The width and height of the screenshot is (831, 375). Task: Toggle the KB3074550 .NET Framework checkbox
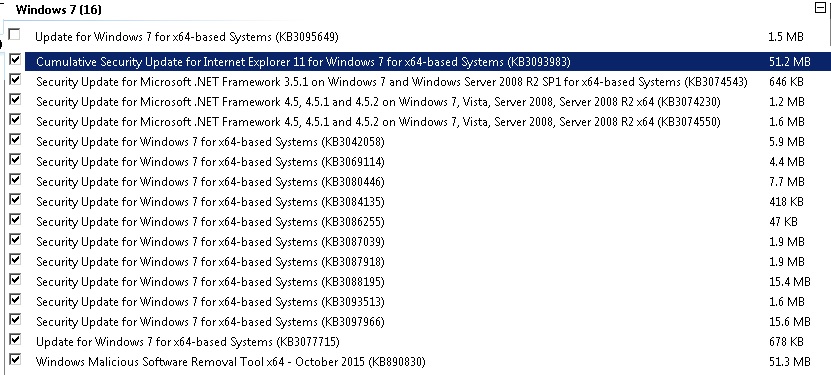pyautogui.click(x=15, y=120)
